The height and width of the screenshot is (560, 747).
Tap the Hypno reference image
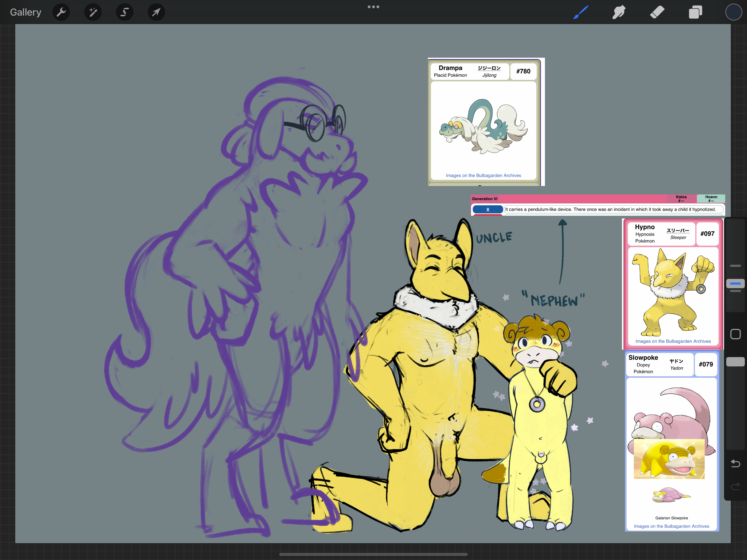tap(673, 292)
